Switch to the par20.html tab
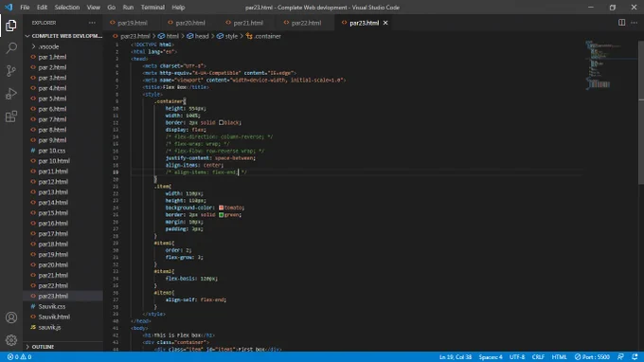644x362 pixels. click(x=189, y=23)
